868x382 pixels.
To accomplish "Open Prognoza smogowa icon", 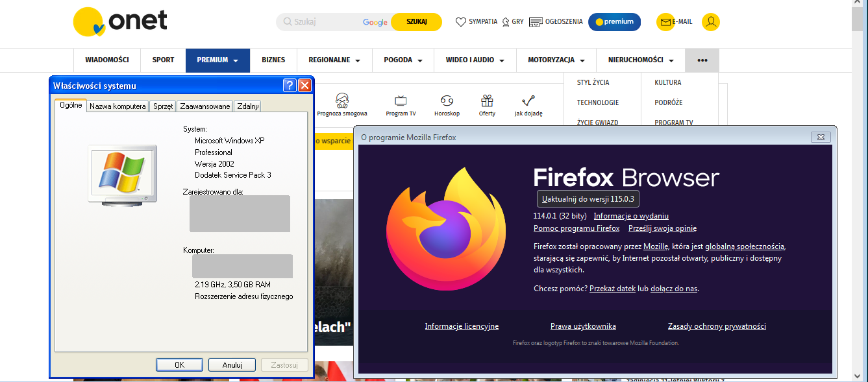I will (342, 101).
